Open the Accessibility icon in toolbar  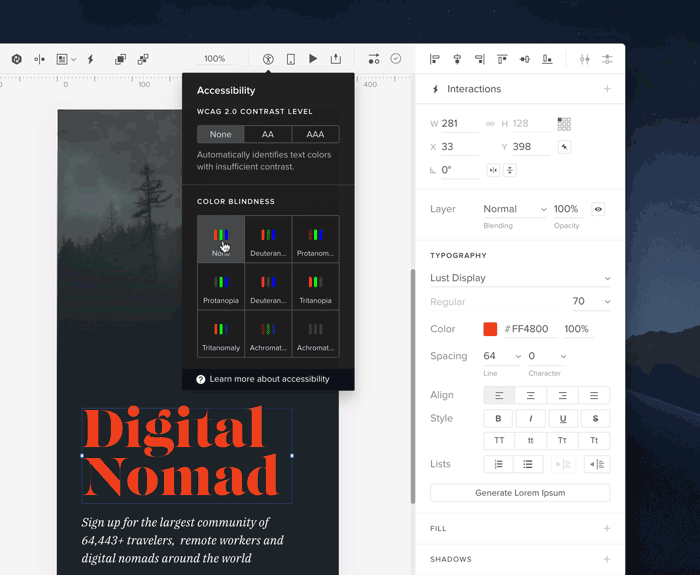click(x=268, y=59)
